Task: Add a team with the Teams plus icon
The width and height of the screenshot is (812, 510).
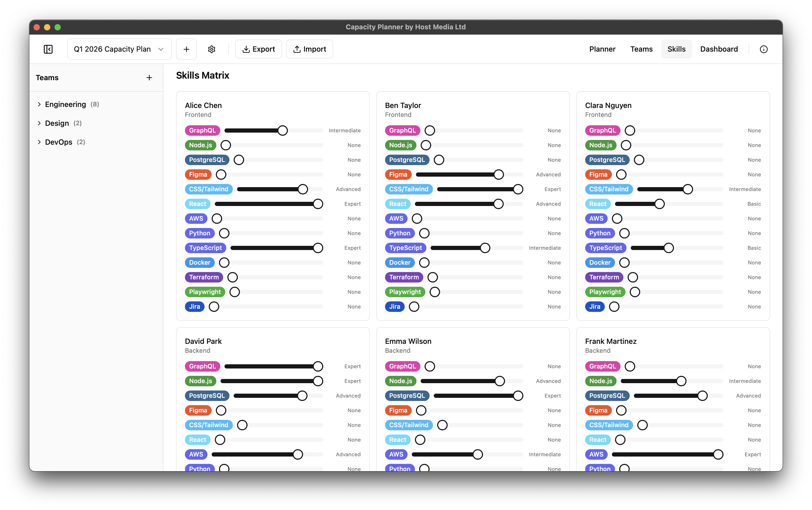Action: click(149, 78)
